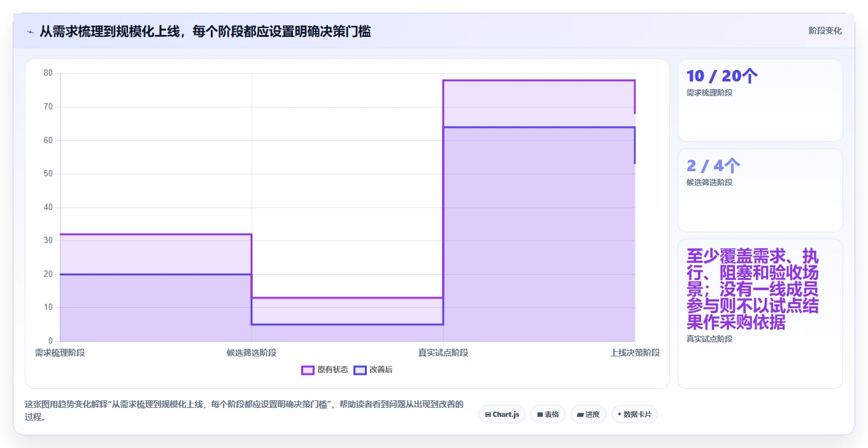Click the 表格 tag chip
868x448 pixels.
[x=548, y=414]
